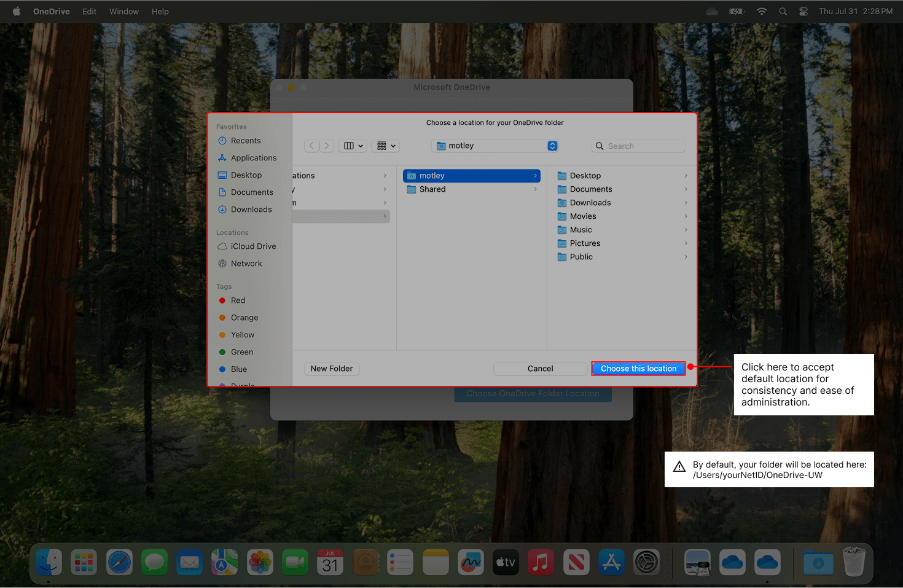
Task: Select iCloud Drive location
Action: [253, 246]
